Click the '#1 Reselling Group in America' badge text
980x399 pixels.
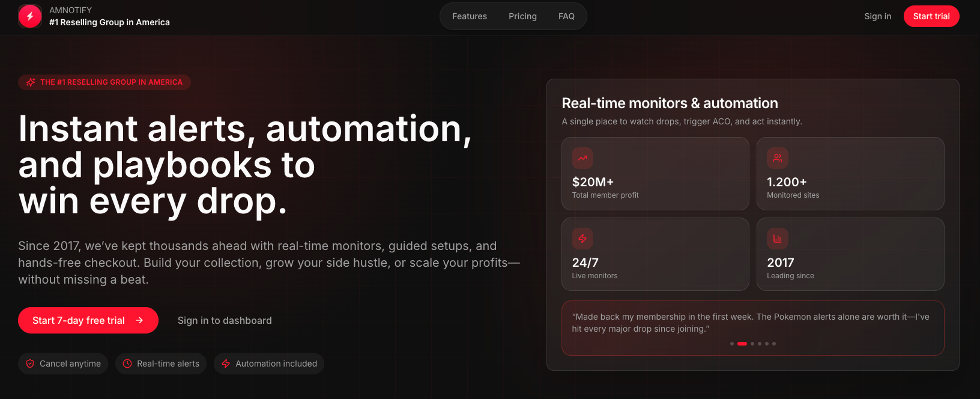[111, 82]
